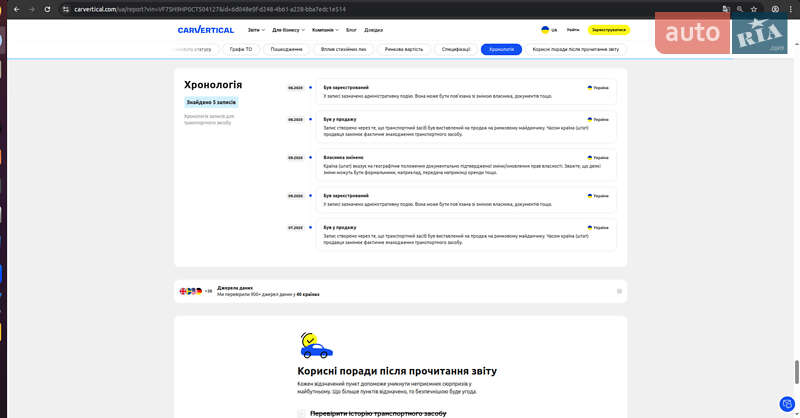
Task: Tick the Перевірити історію транспортного засобу checkbox
Action: point(301,413)
